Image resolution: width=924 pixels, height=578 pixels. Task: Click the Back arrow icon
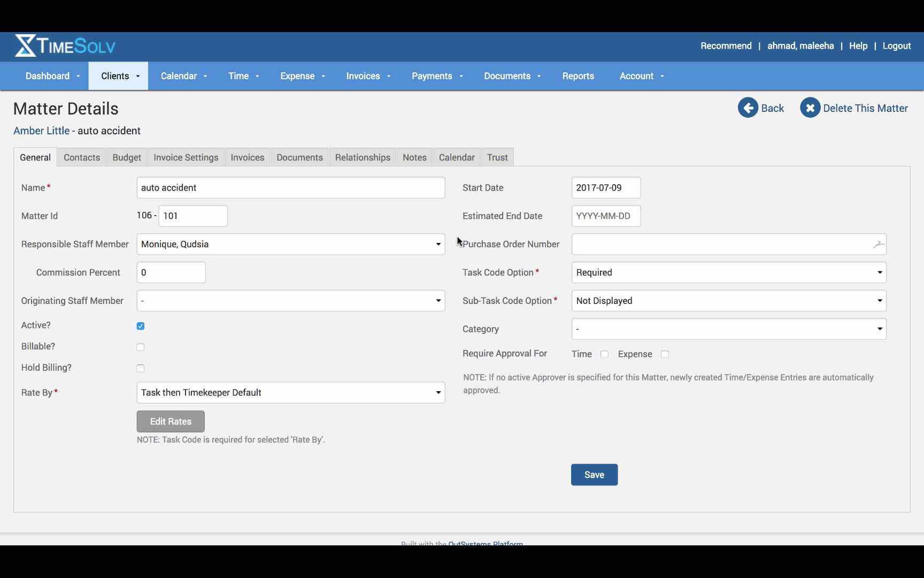click(748, 108)
